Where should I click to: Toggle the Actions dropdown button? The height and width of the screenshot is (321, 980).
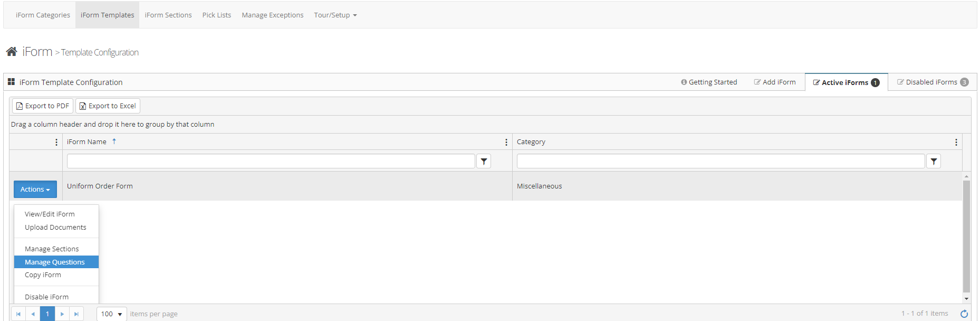(x=35, y=190)
